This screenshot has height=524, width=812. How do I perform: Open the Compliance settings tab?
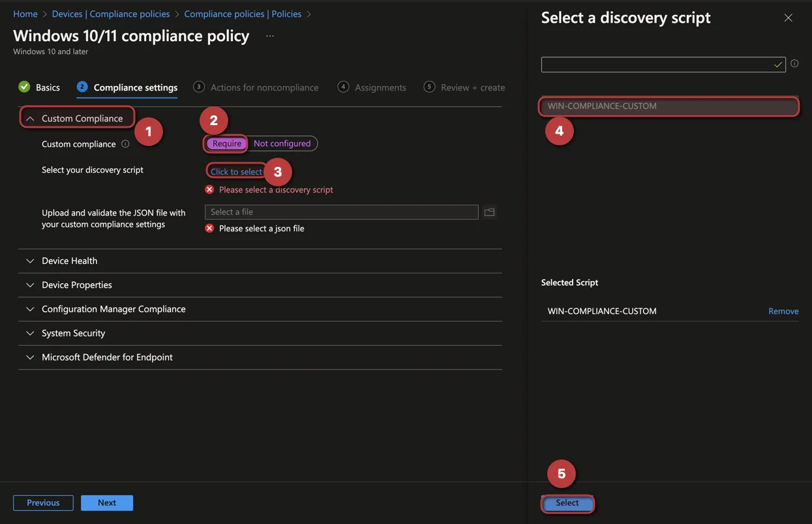tap(127, 87)
